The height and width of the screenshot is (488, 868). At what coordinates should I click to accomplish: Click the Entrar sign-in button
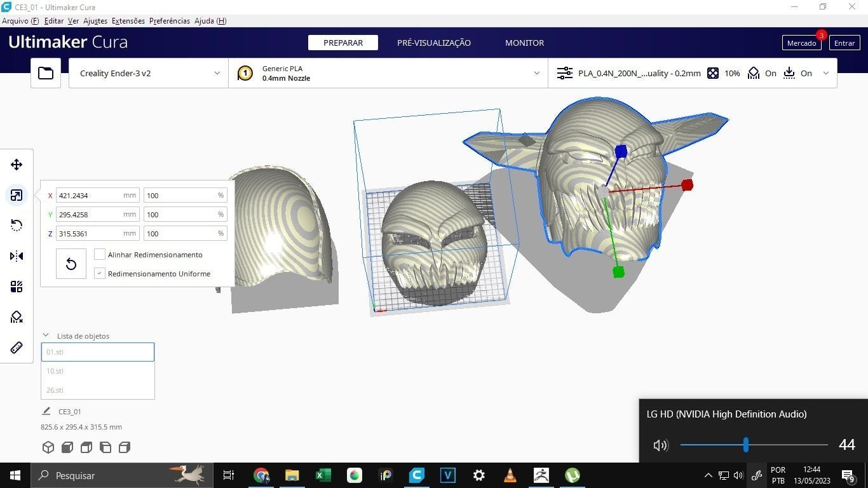click(x=844, y=43)
